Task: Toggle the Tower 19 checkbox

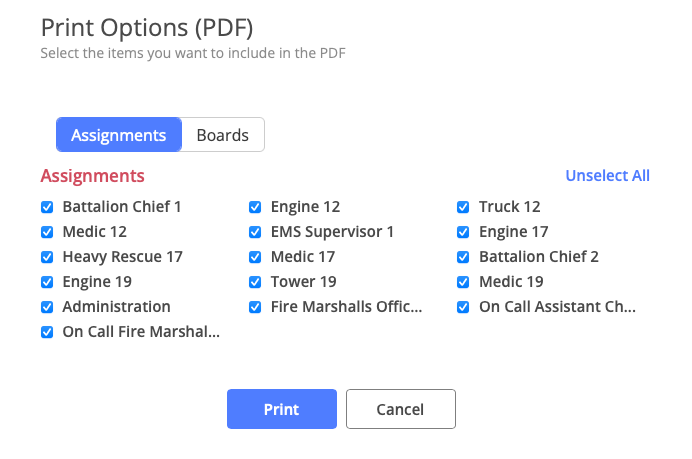Action: [x=255, y=282]
